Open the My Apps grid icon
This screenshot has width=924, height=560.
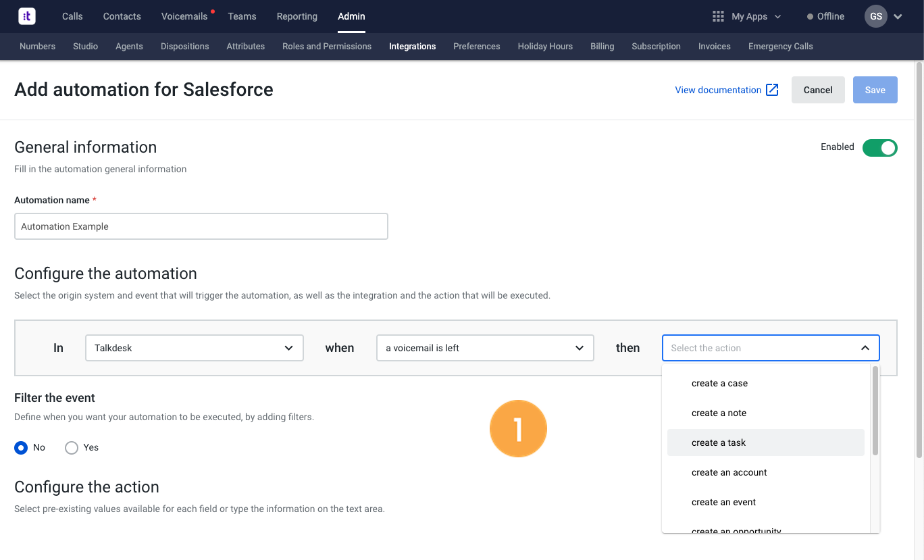point(719,16)
